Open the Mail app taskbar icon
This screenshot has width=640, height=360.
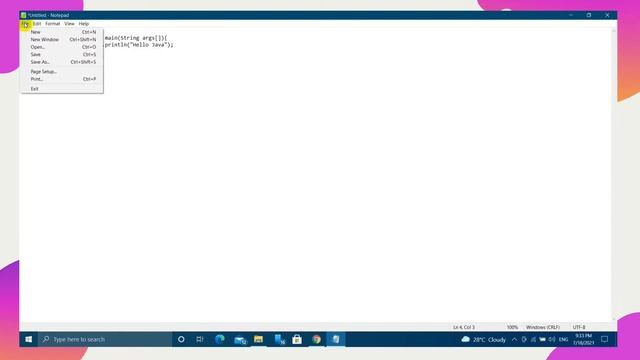point(240,339)
